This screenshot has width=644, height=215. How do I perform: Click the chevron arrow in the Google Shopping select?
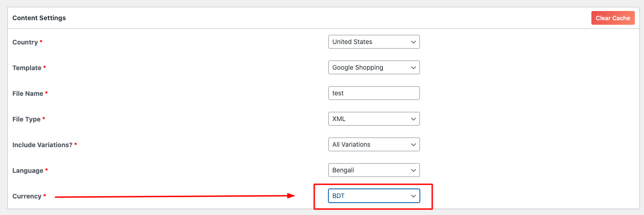pos(413,67)
